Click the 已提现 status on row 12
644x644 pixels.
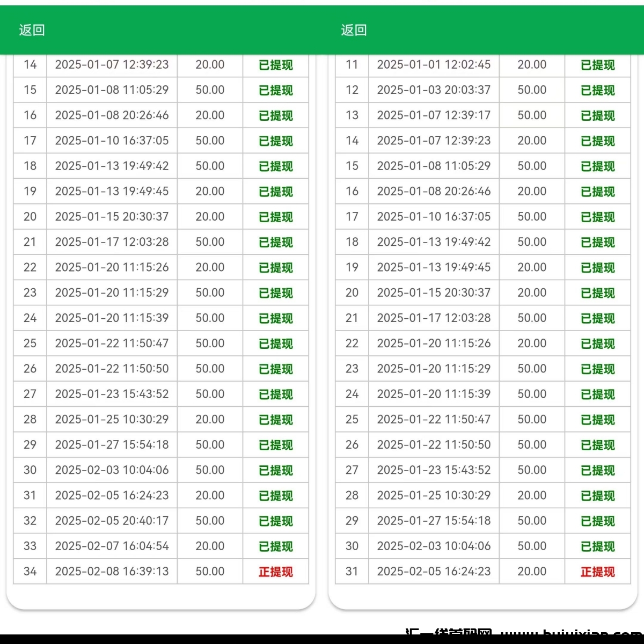597,90
